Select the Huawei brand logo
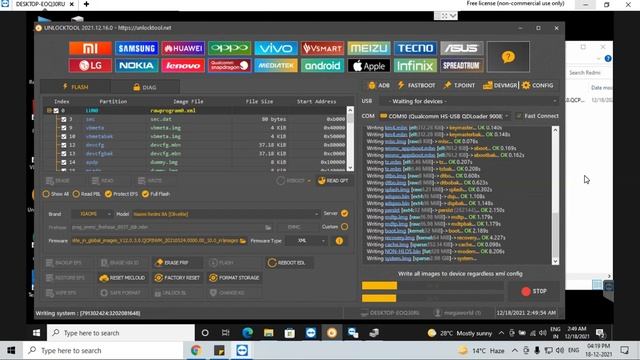This screenshot has width=640, height=360. pos(183,48)
